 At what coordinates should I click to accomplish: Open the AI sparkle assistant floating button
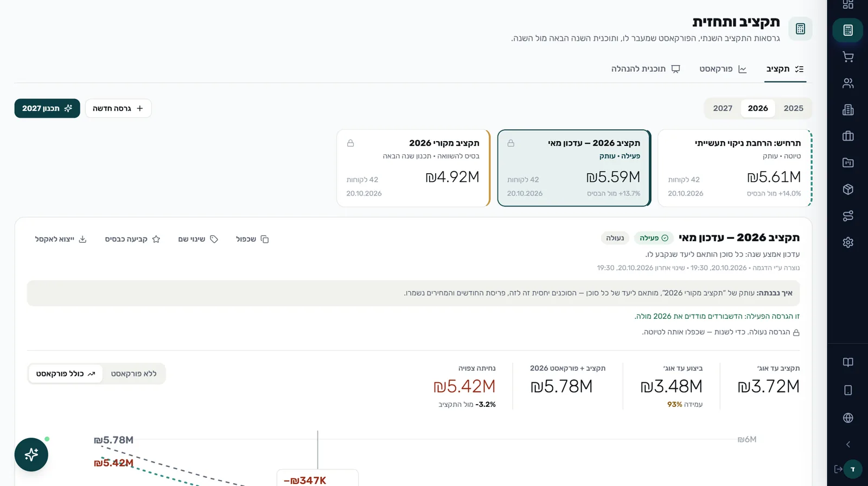click(31, 455)
